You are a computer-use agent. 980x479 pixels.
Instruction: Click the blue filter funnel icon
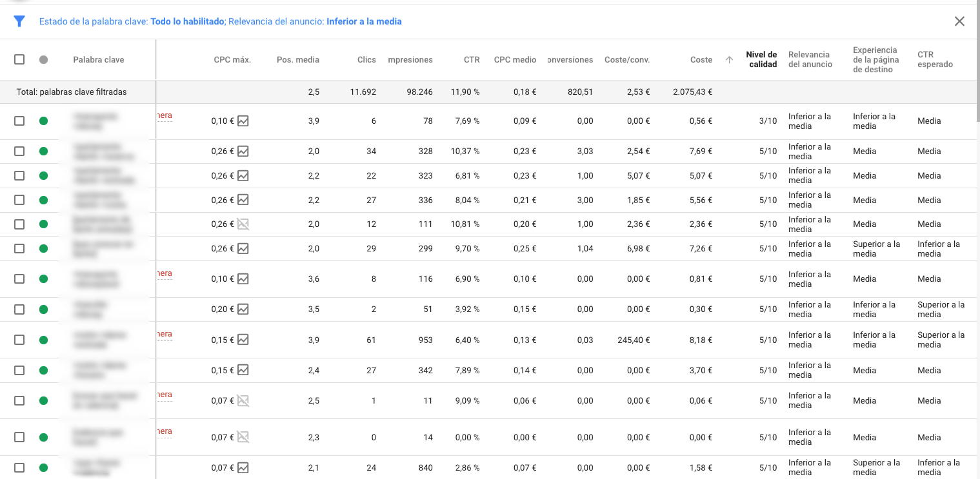point(19,21)
